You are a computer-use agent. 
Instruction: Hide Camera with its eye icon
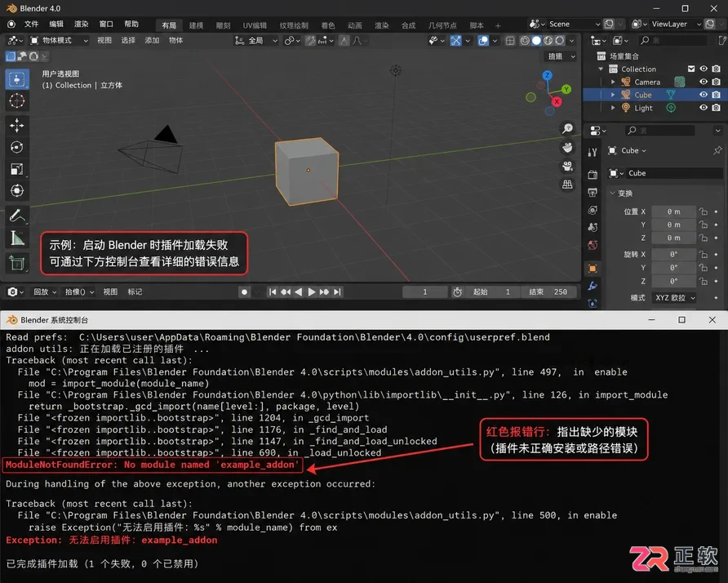point(704,82)
